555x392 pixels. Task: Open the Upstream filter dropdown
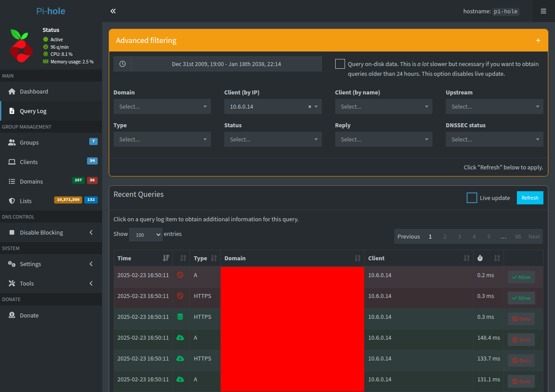click(495, 106)
